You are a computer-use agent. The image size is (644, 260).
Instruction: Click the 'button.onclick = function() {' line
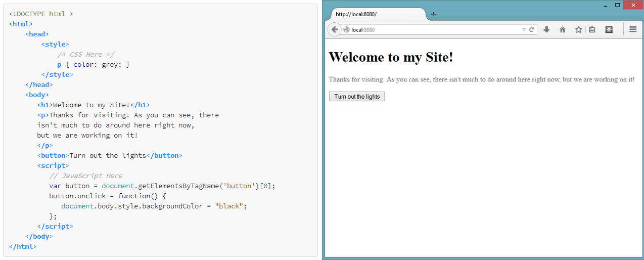(x=108, y=196)
